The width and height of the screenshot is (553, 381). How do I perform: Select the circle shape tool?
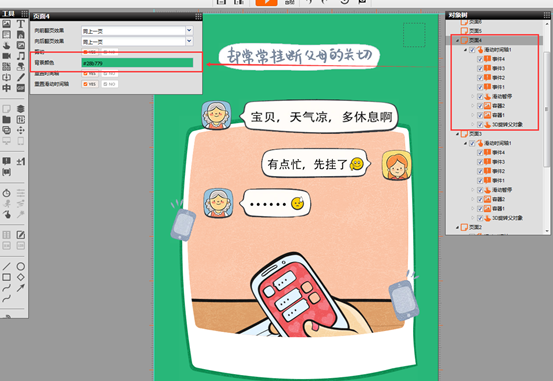[x=21, y=266]
